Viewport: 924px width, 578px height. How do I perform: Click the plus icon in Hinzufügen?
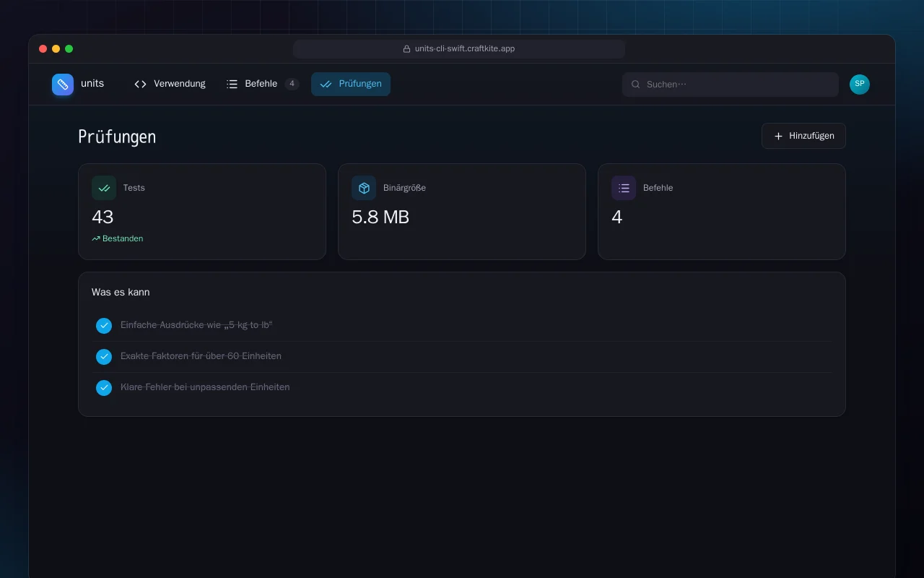click(x=778, y=136)
